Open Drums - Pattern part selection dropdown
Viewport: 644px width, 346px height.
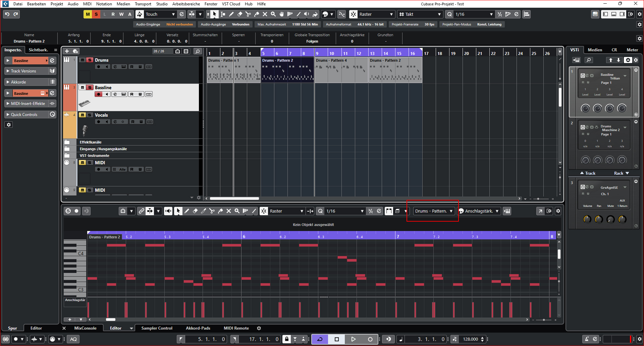click(x=434, y=211)
